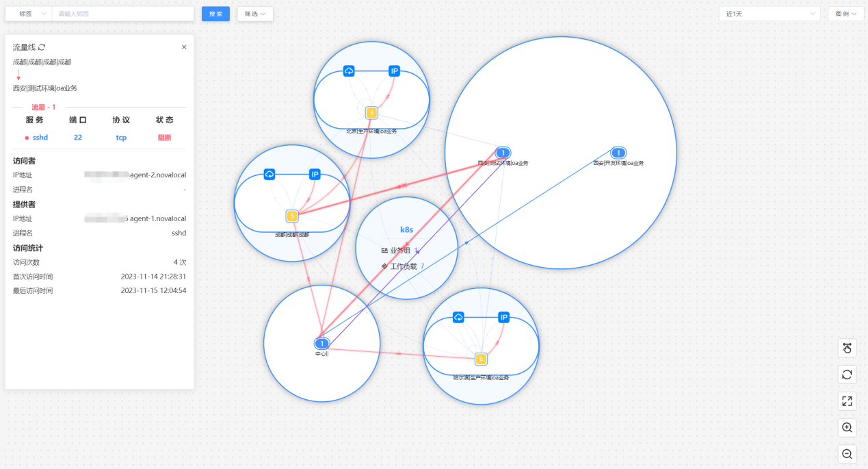Click the IP icon in the 哈尔滨 group
The height and width of the screenshot is (469, 868).
504,318
